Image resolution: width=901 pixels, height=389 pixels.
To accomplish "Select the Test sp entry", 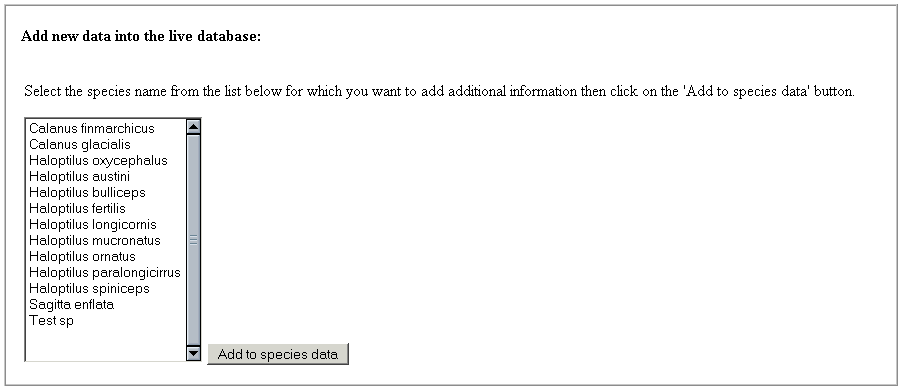I will (106, 321).
